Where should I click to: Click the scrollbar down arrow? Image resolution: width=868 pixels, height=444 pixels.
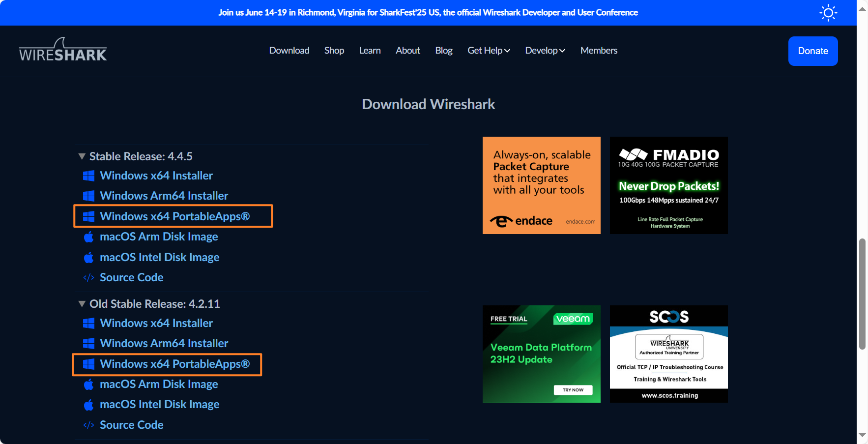point(862,435)
